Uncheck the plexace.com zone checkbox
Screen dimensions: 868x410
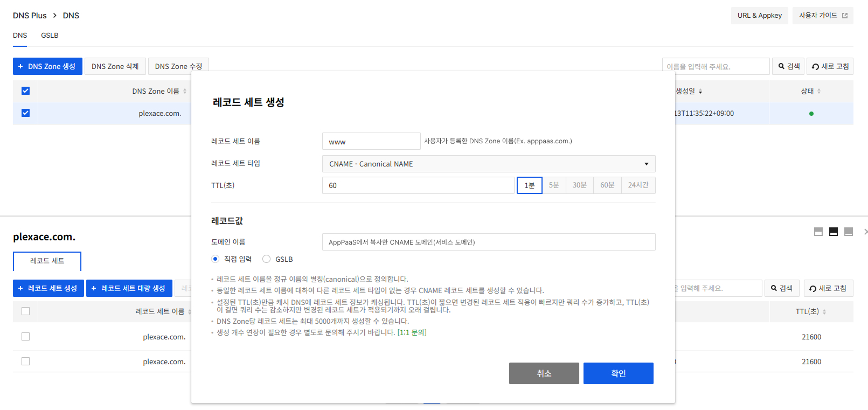point(25,113)
